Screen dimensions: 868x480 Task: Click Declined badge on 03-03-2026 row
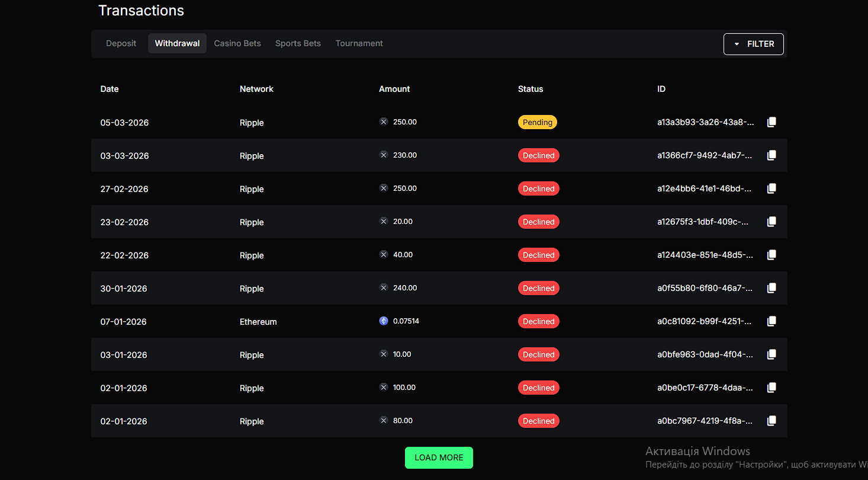tap(538, 155)
